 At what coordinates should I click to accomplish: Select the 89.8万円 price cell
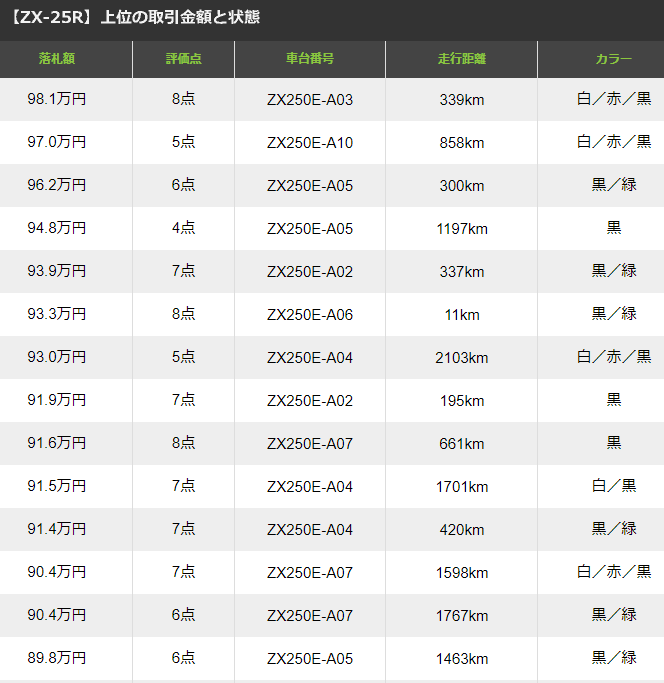(57, 658)
